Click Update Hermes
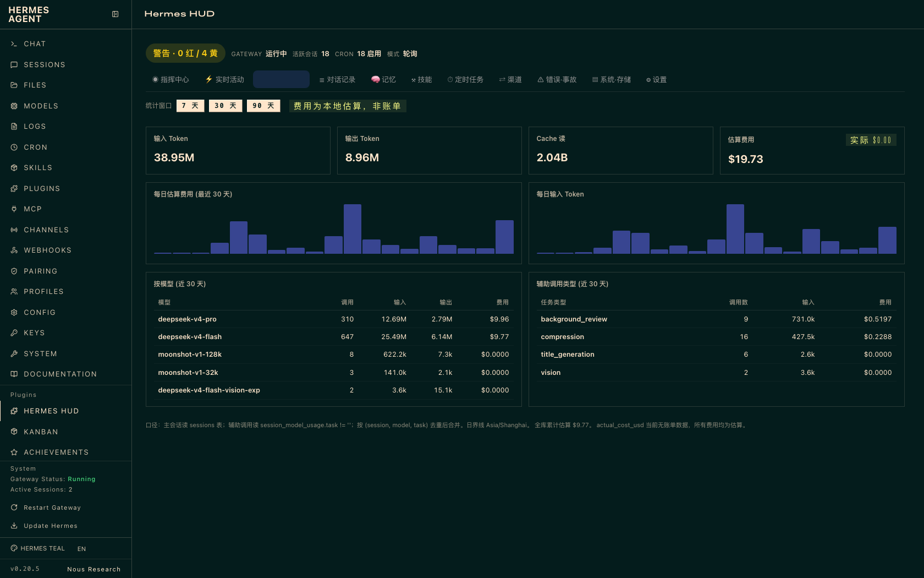The width and height of the screenshot is (924, 578). coord(51,526)
